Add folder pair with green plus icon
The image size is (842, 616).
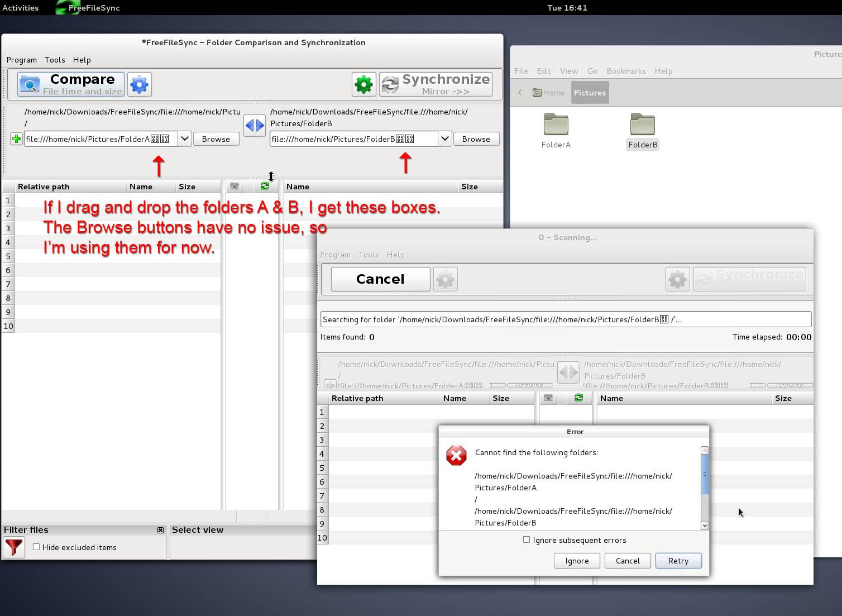[x=16, y=139]
